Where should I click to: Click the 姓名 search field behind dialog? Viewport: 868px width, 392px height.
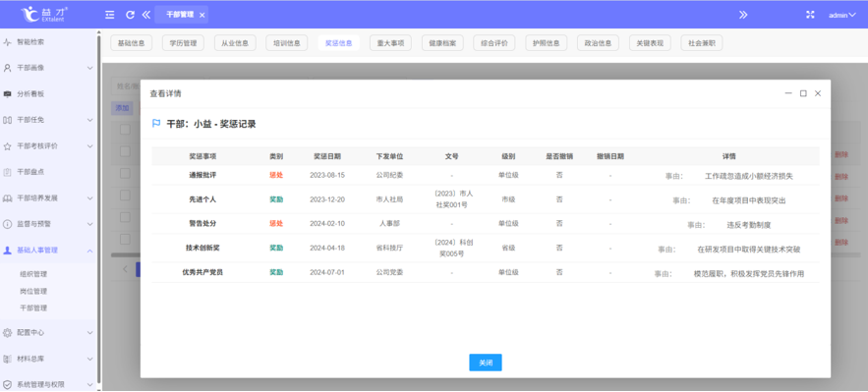point(126,86)
